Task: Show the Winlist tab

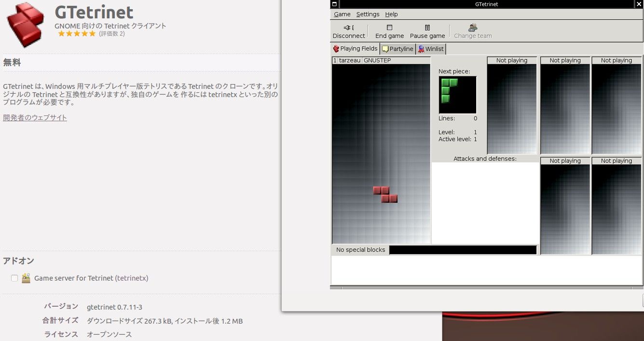Action: point(431,49)
